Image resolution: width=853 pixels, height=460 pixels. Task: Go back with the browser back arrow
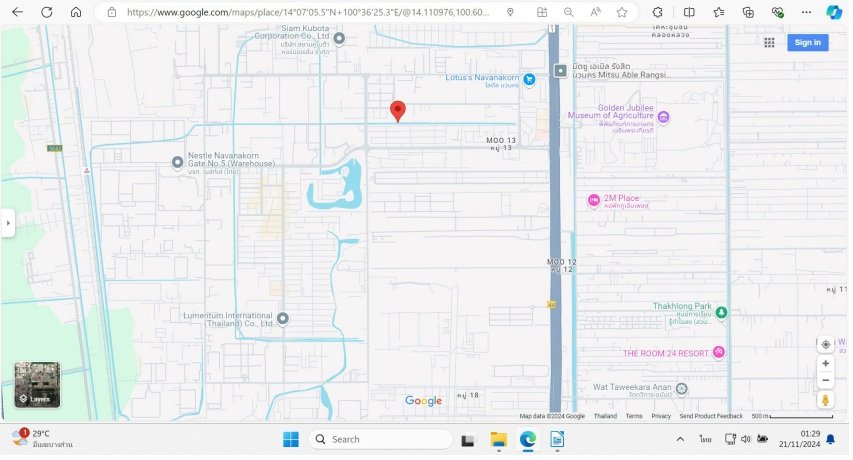17,12
